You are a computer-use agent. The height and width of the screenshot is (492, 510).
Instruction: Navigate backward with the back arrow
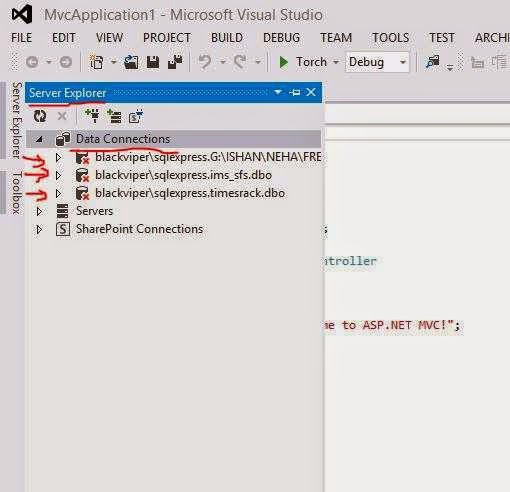click(x=32, y=62)
